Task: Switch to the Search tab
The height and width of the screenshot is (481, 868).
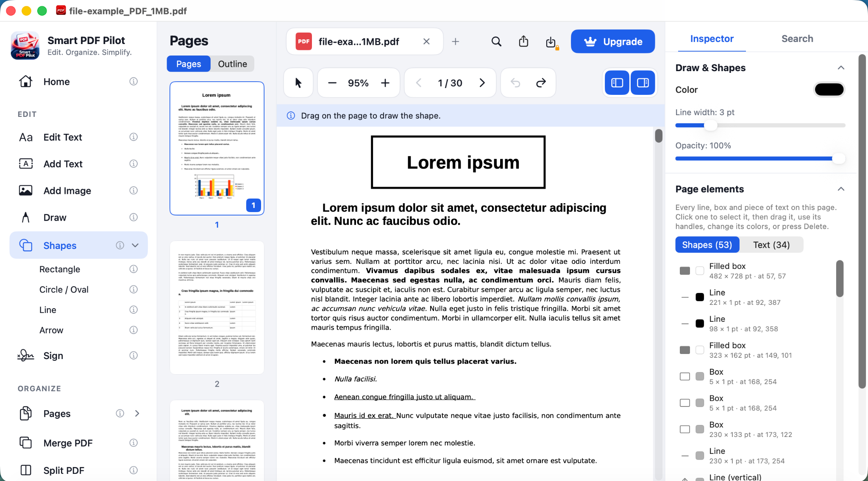Action: click(x=797, y=39)
